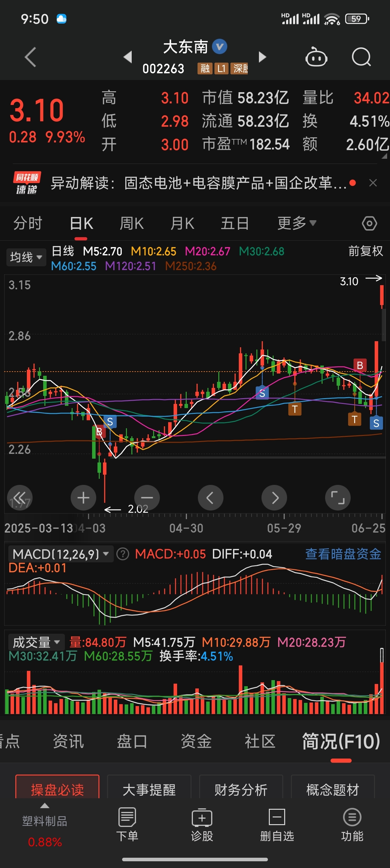
Task: Open the 社区 tab
Action: tap(260, 741)
